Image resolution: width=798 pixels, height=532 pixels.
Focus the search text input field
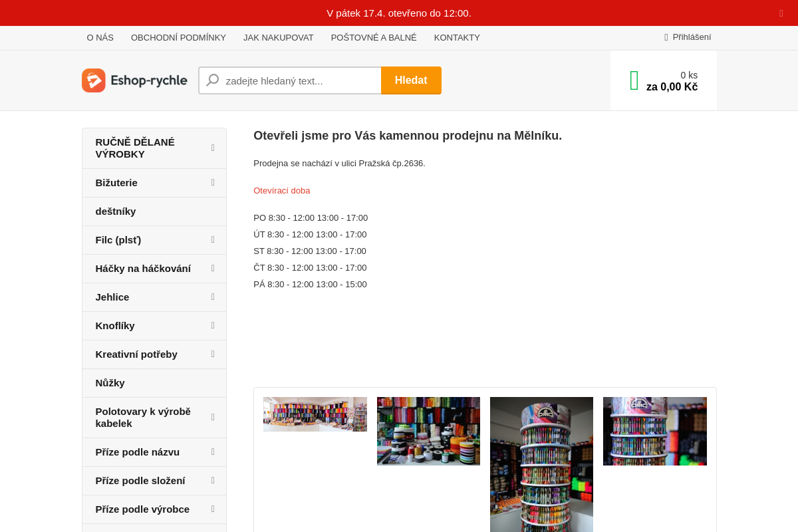coord(299,80)
